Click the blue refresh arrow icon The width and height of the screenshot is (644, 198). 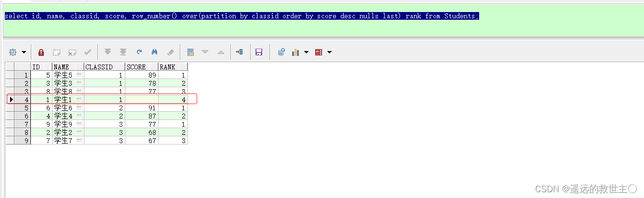pos(139,52)
